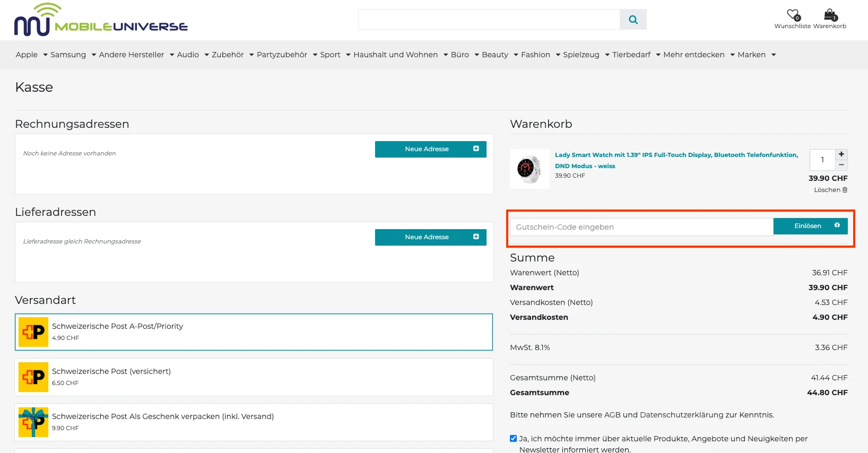Open the Warenkorb shopping bag icon

click(830, 15)
